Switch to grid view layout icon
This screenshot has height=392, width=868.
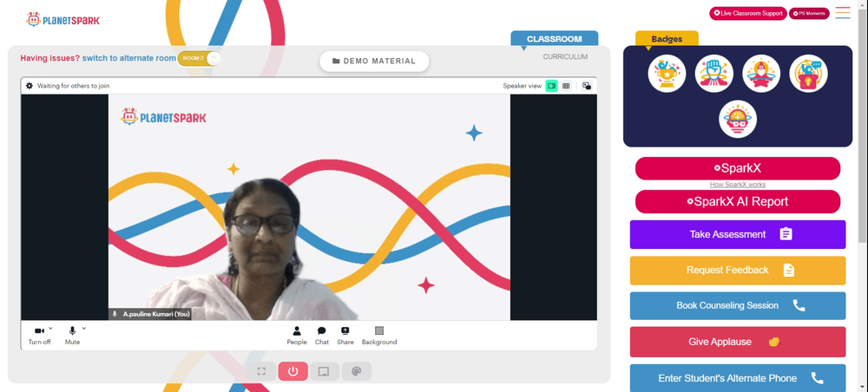click(566, 86)
